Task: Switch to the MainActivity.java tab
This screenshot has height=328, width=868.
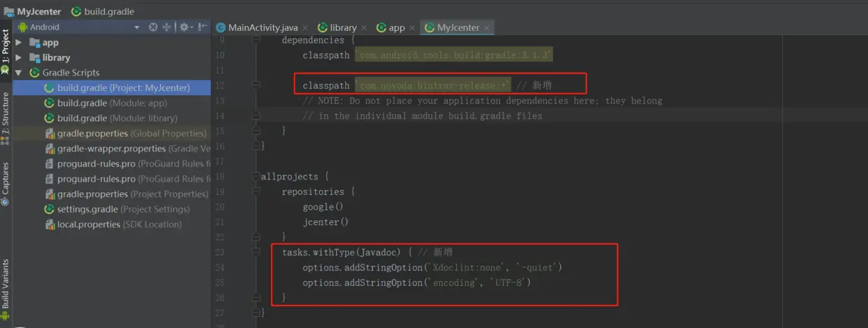Action: (263, 27)
